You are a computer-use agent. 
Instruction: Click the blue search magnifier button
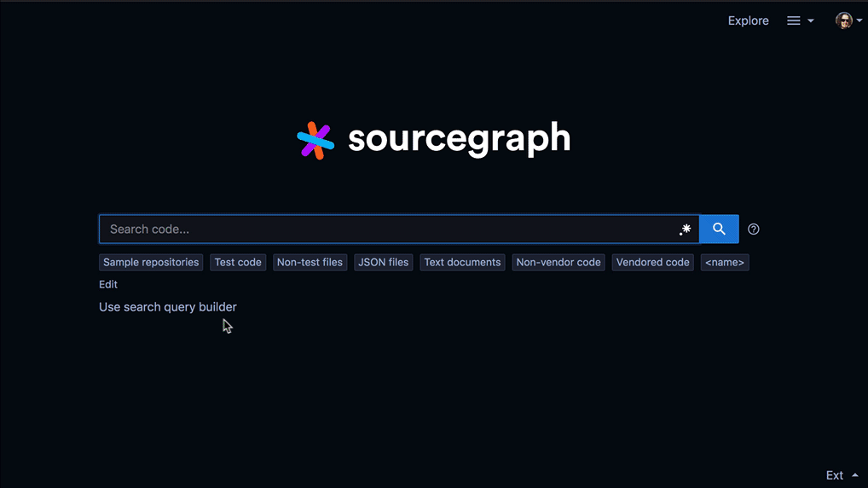coord(719,229)
